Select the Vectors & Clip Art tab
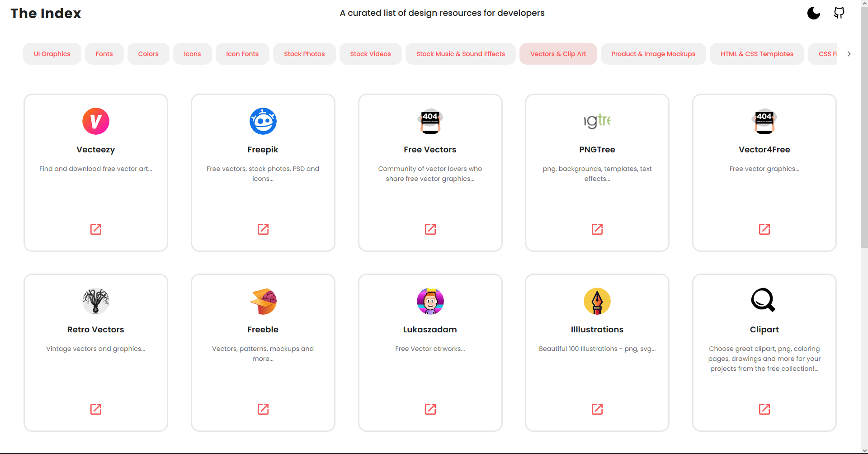The height and width of the screenshot is (454, 868). pos(558,54)
